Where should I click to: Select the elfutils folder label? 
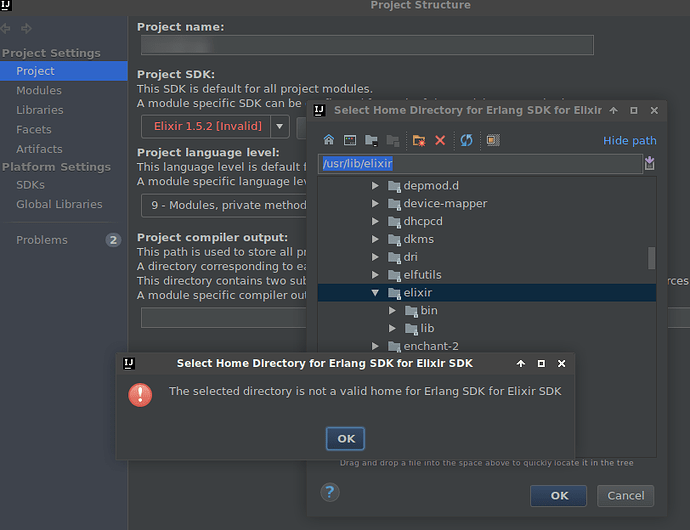coord(422,275)
